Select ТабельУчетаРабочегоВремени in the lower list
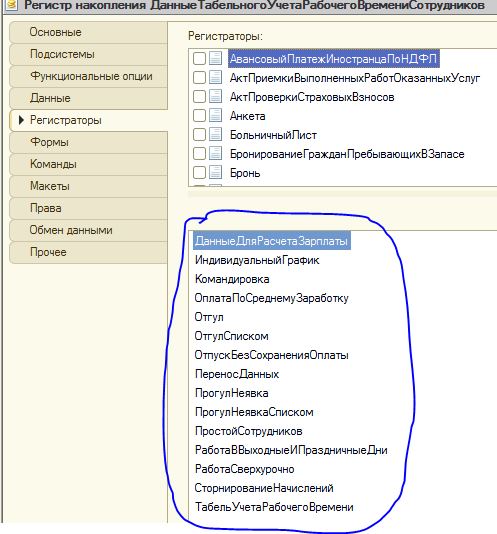This screenshot has width=497, height=534. pyautogui.click(x=274, y=507)
